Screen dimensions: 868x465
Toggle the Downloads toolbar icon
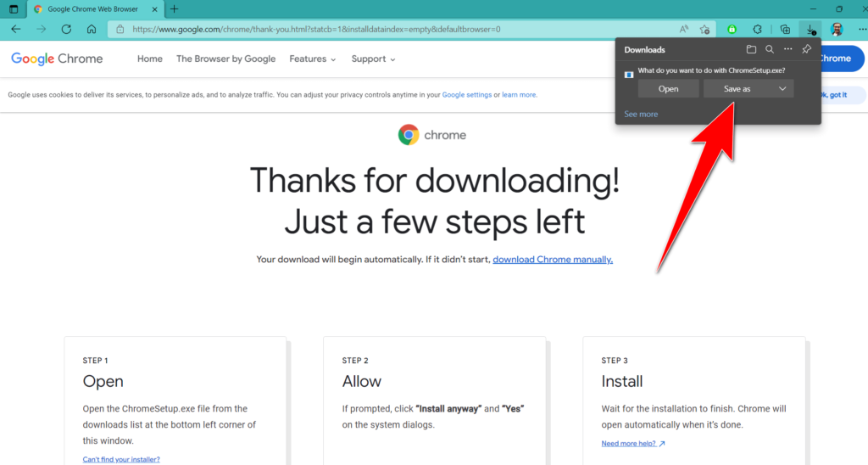click(810, 30)
